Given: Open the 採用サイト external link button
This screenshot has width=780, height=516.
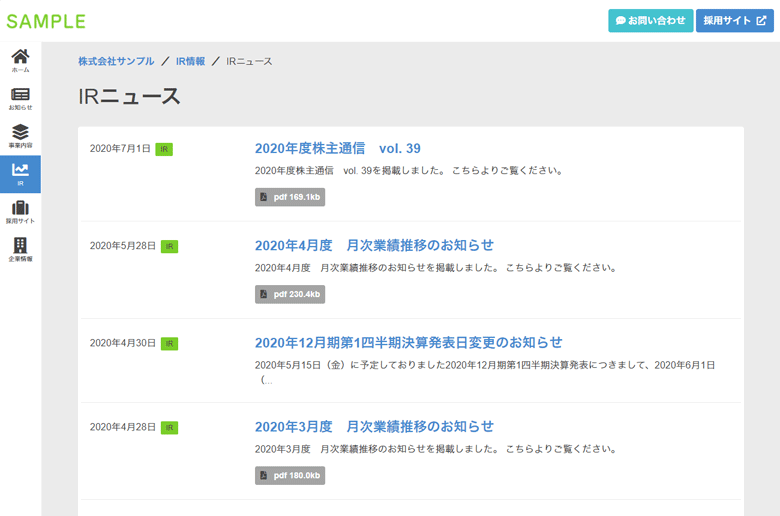Looking at the screenshot, I should point(734,21).
